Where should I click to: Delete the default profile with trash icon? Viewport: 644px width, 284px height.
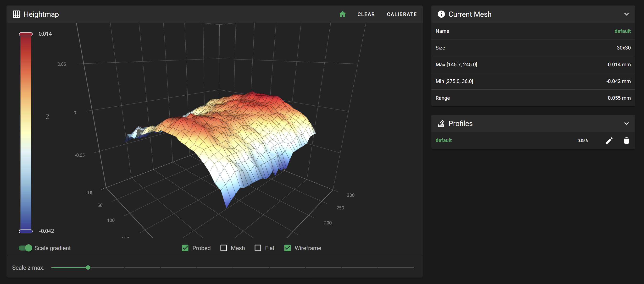[626, 141]
